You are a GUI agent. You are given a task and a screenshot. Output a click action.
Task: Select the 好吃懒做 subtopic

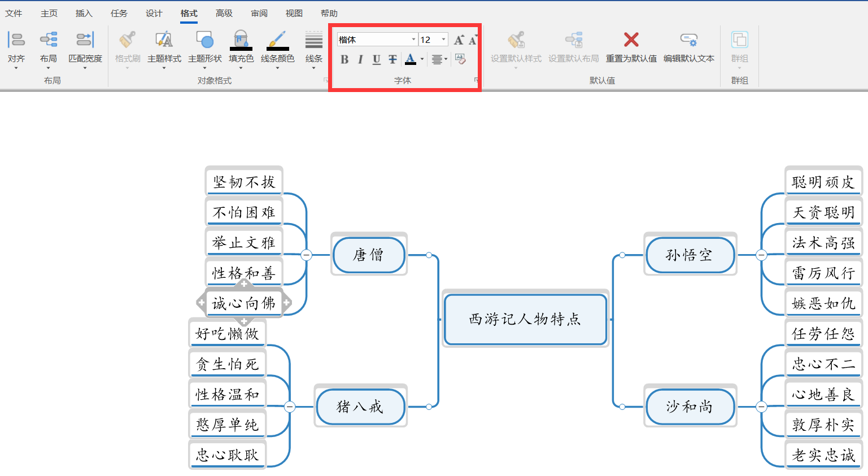pyautogui.click(x=228, y=334)
